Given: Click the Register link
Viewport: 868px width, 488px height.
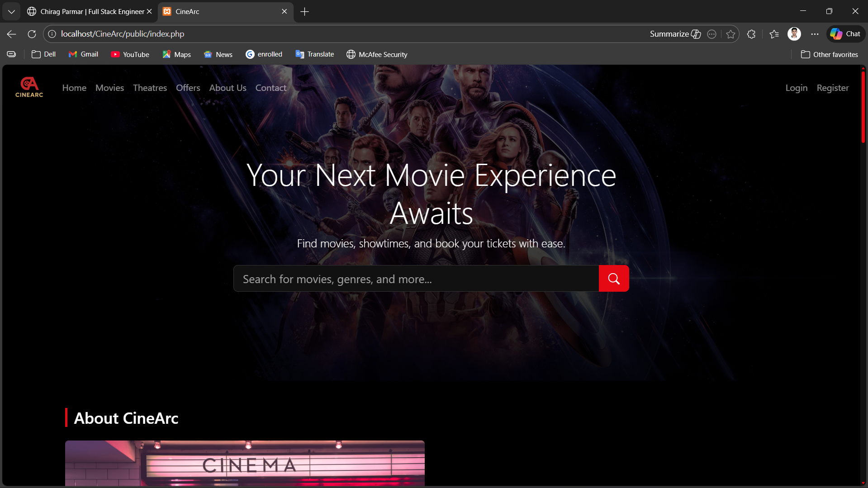Looking at the screenshot, I should click(833, 88).
